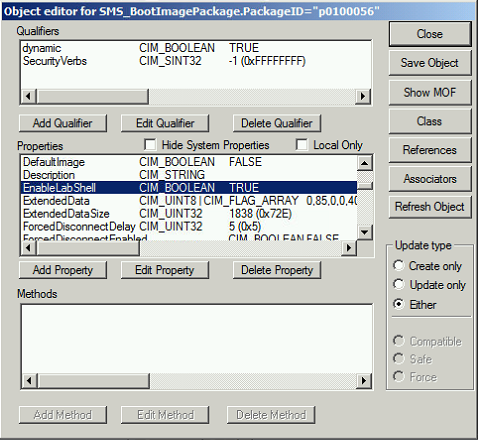Image resolution: width=478 pixels, height=440 pixels.
Task: Open the Show MOF view
Action: click(430, 92)
